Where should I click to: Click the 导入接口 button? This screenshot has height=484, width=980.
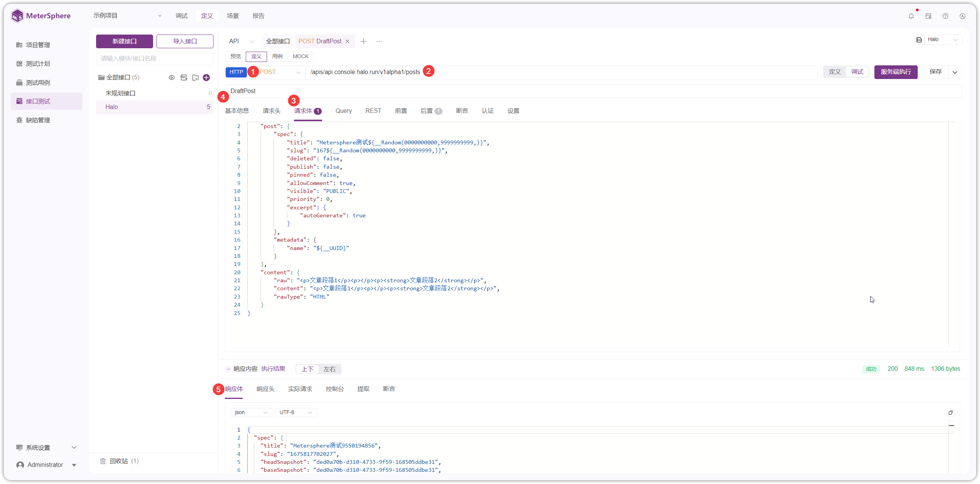click(x=185, y=41)
